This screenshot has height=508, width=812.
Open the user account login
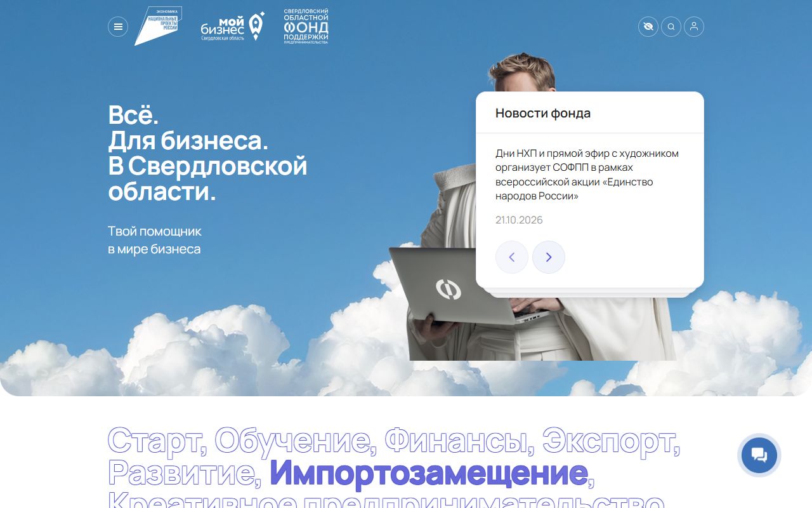pyautogui.click(x=694, y=27)
